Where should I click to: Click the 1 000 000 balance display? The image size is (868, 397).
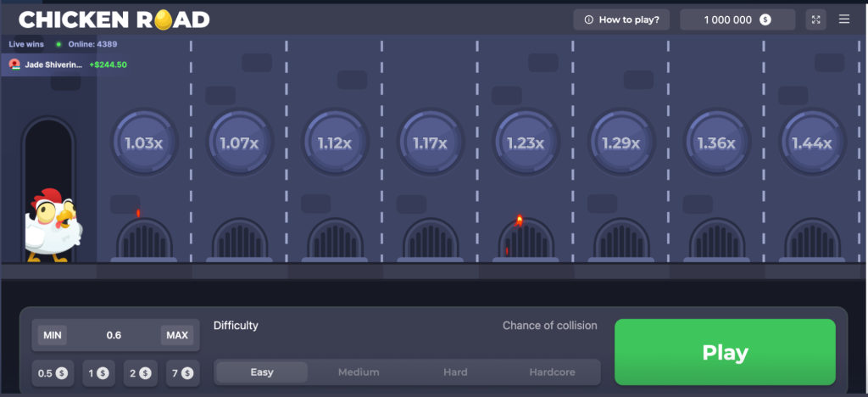[x=729, y=20]
